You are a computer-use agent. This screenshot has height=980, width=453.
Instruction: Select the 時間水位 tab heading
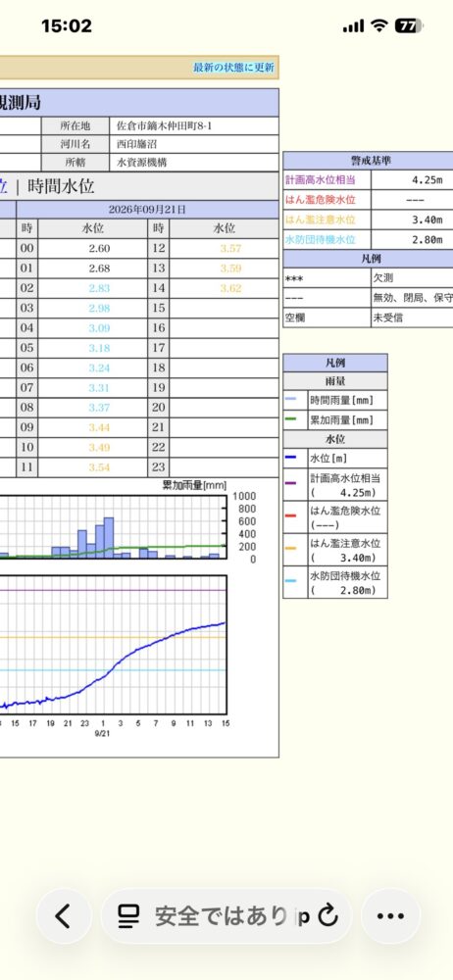pos(62,186)
